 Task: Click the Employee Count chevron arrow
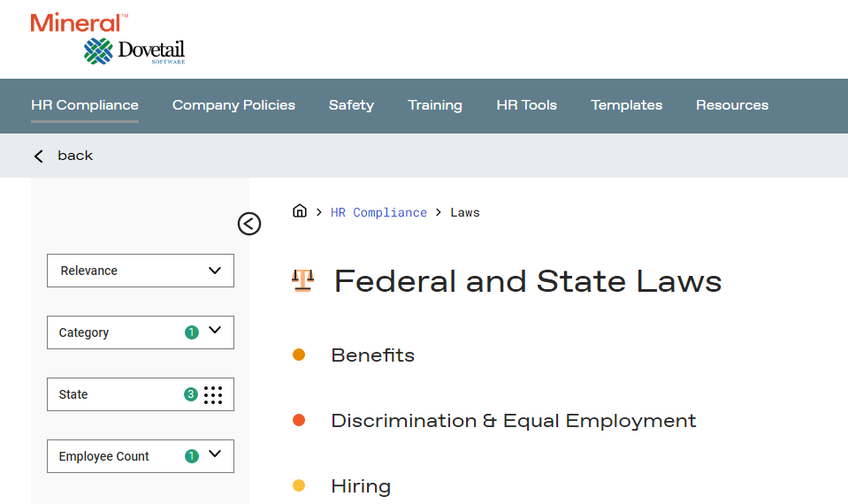(215, 454)
